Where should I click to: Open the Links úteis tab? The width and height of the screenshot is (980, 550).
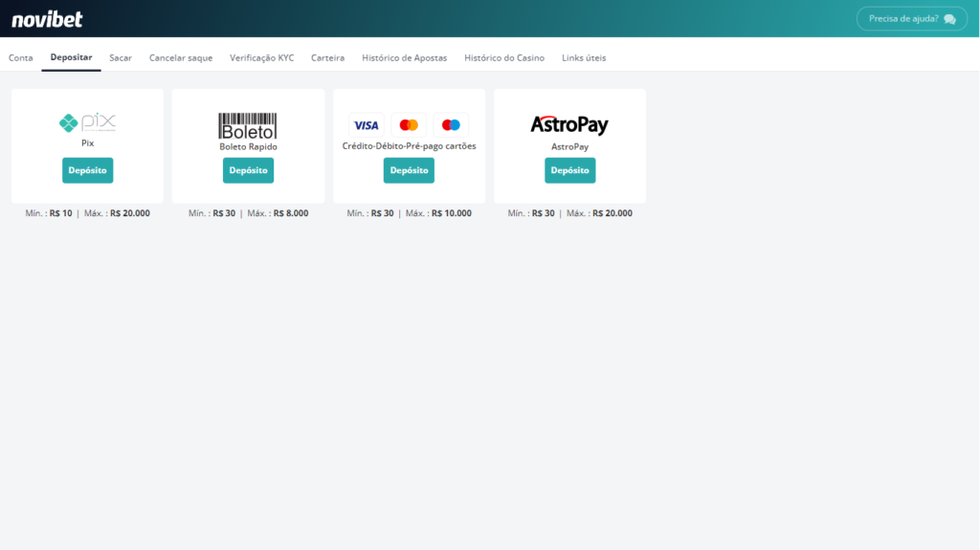(584, 57)
